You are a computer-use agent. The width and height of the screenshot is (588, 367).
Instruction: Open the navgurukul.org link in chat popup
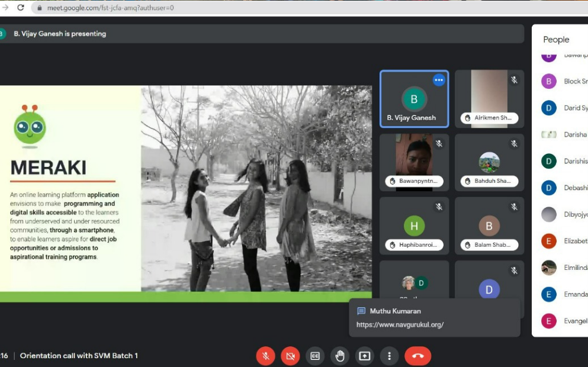[x=400, y=324]
